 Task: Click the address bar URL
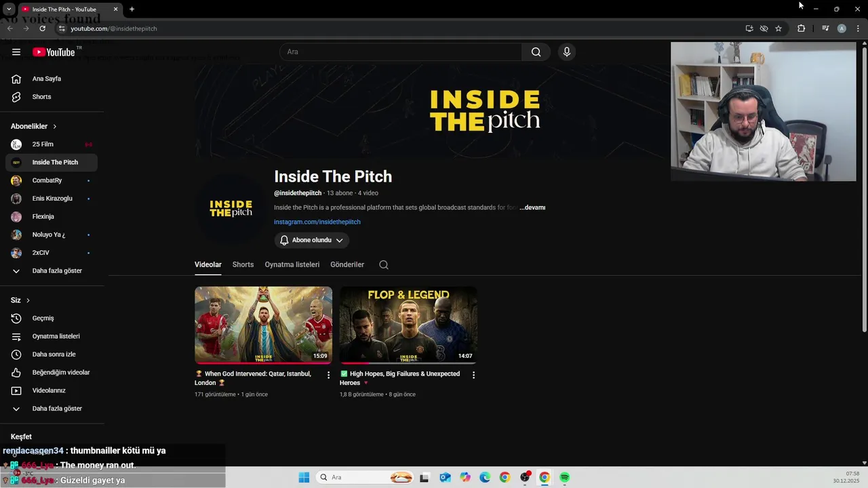114,28
